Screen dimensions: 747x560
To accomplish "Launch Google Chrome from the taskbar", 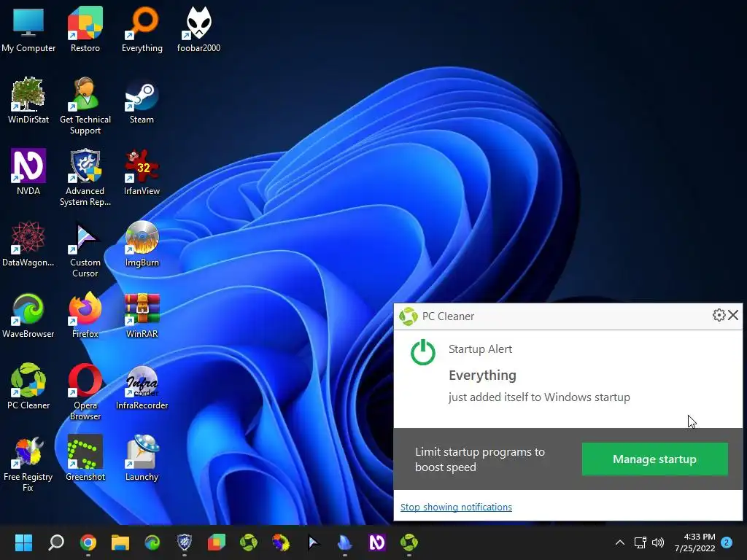I will [x=88, y=542].
